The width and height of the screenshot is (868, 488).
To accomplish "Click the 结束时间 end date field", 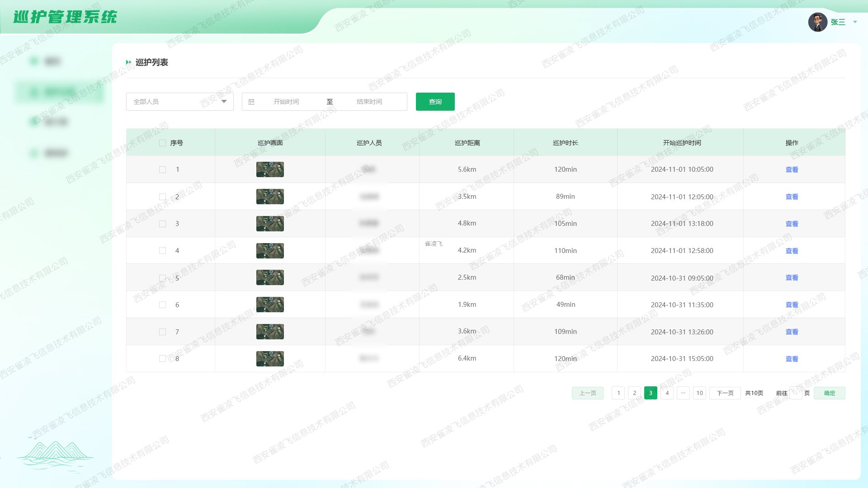I will click(x=369, y=102).
